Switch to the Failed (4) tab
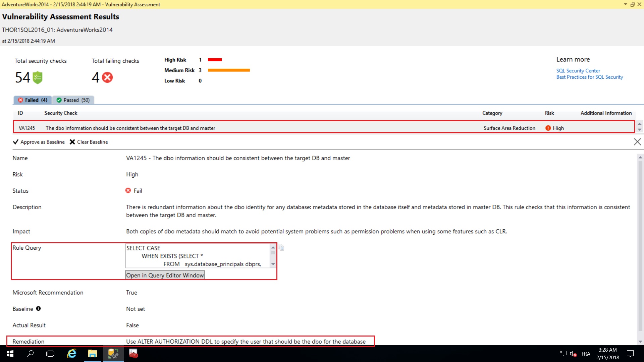This screenshot has width=644, height=362. click(33, 100)
